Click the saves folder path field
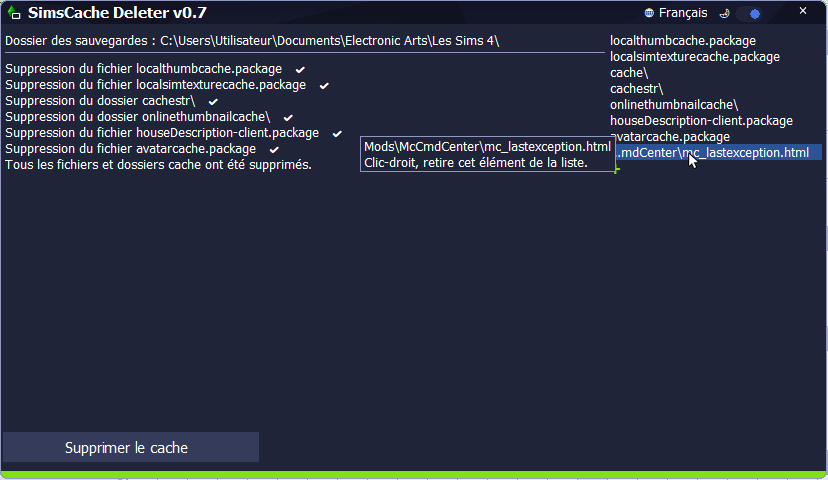Image resolution: width=828 pixels, height=480 pixels. point(330,41)
